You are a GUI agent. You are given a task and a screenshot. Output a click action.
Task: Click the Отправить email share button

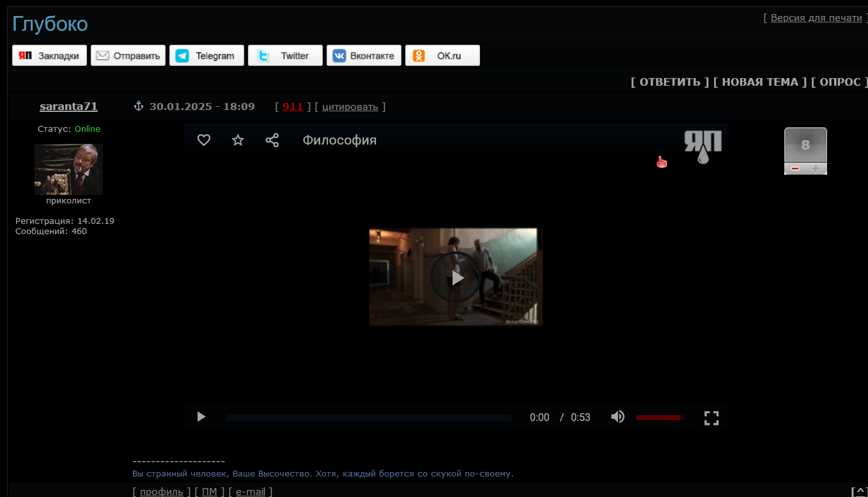click(x=128, y=56)
